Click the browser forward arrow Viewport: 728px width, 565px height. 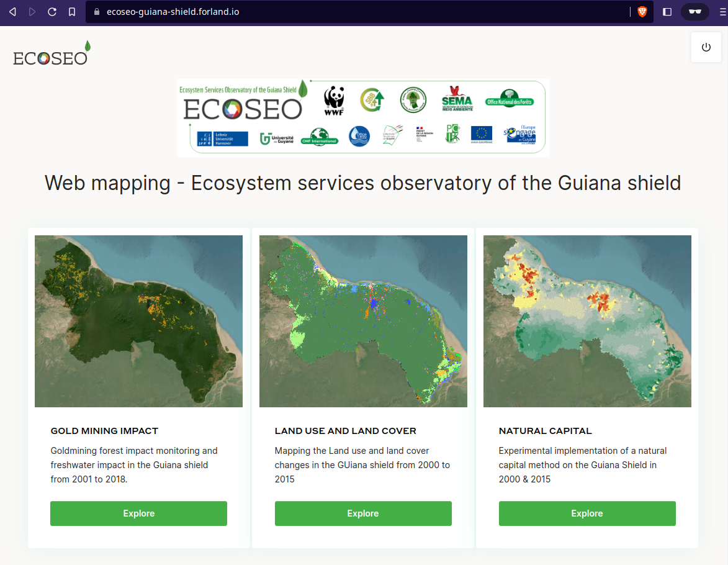pos(32,12)
